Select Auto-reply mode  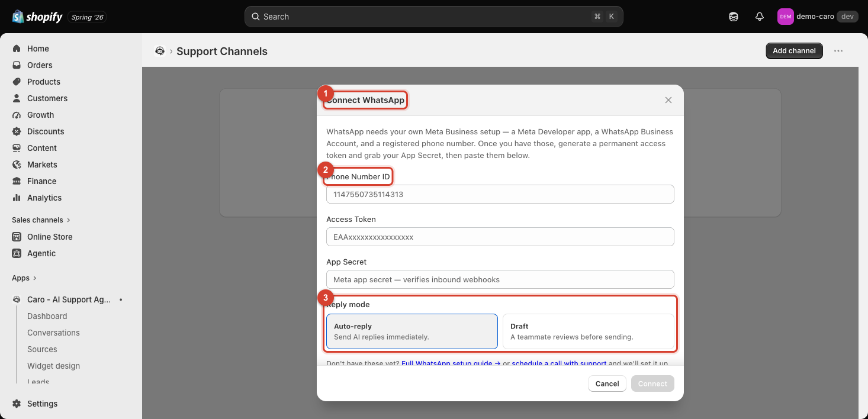pyautogui.click(x=412, y=331)
